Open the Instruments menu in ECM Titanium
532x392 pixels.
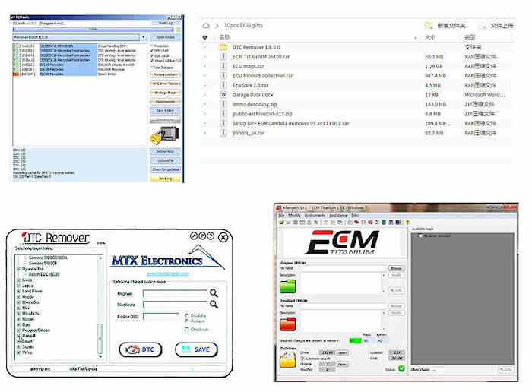click(x=315, y=215)
